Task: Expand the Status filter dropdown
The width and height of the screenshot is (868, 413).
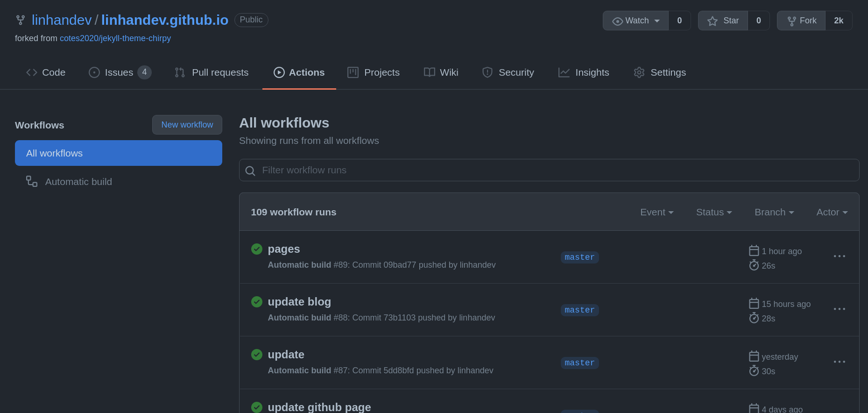Action: tap(713, 213)
